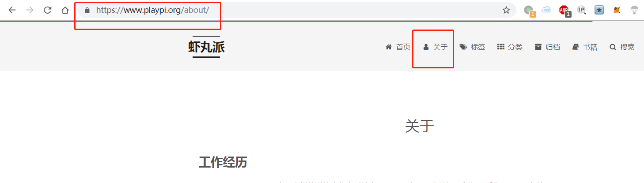Image resolution: width=644 pixels, height=183 pixels.
Task: Click the browser forward arrow
Action: point(30,10)
